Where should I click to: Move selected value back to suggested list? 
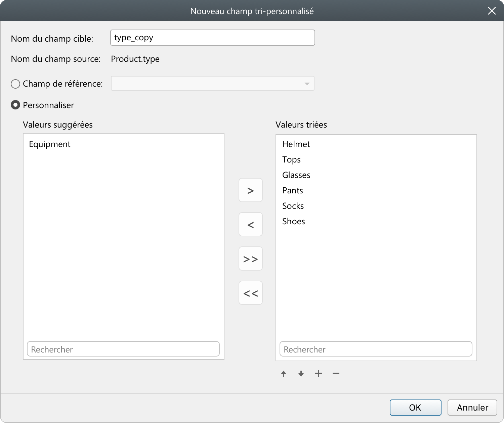point(250,225)
